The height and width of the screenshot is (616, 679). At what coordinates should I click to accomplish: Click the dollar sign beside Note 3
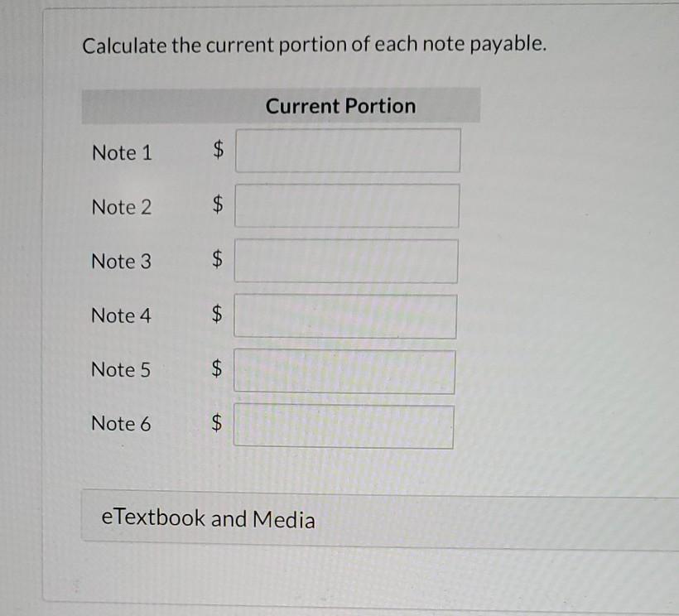tap(215, 260)
